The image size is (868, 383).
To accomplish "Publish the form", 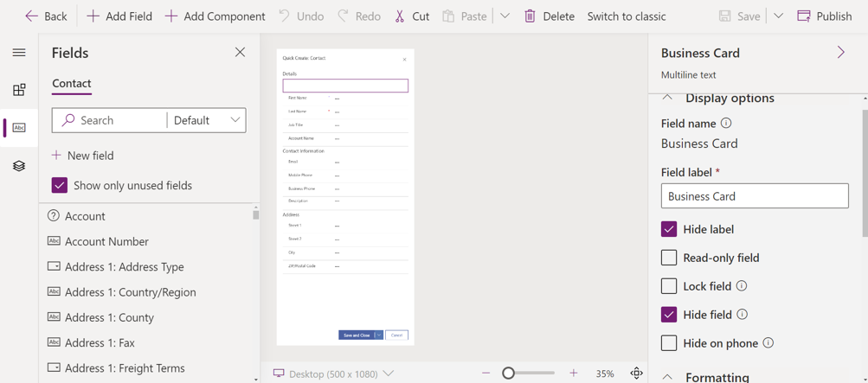I will point(824,16).
